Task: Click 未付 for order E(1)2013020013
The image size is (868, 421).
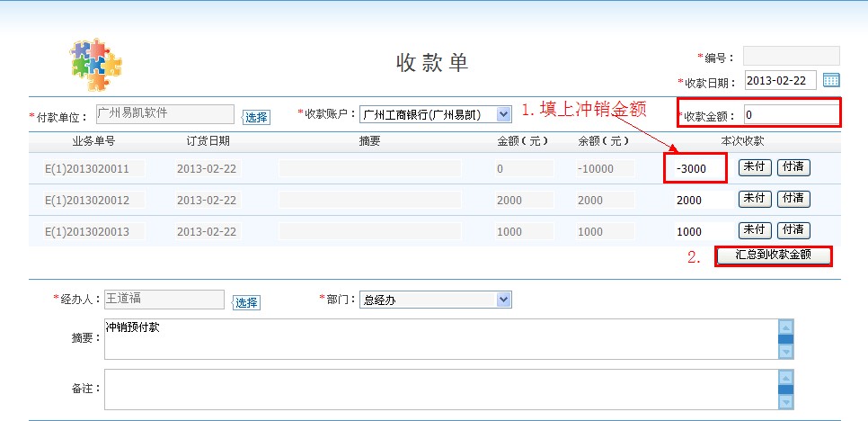Action: [x=755, y=230]
